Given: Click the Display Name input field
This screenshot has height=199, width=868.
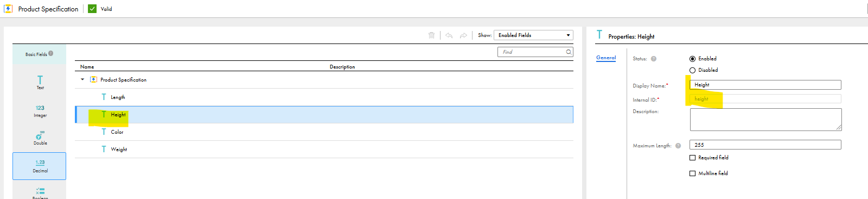Looking at the screenshot, I should [x=765, y=85].
